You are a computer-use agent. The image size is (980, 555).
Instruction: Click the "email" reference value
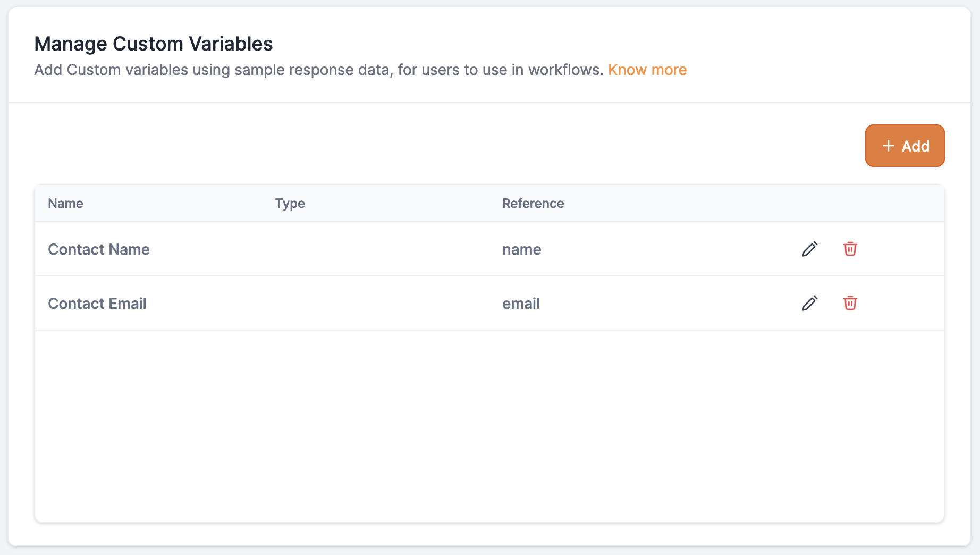[x=521, y=304]
